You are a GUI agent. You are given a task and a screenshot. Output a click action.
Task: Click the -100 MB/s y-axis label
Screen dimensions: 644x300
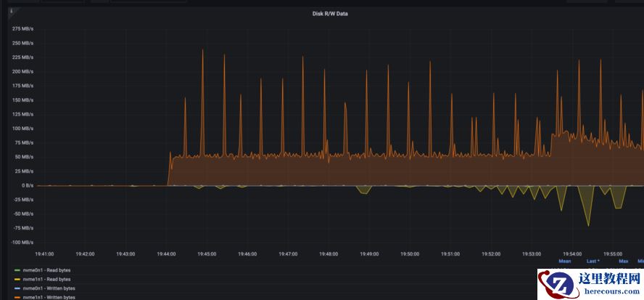[x=22, y=243]
